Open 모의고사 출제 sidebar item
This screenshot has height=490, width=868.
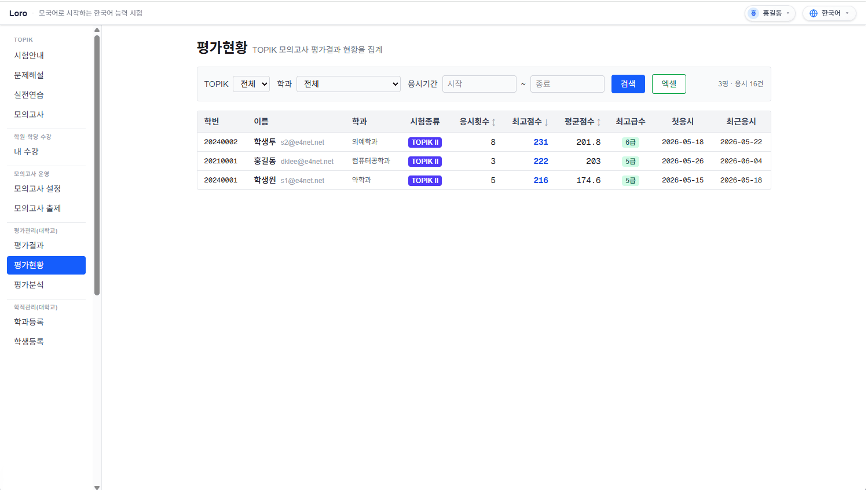pos(46,209)
